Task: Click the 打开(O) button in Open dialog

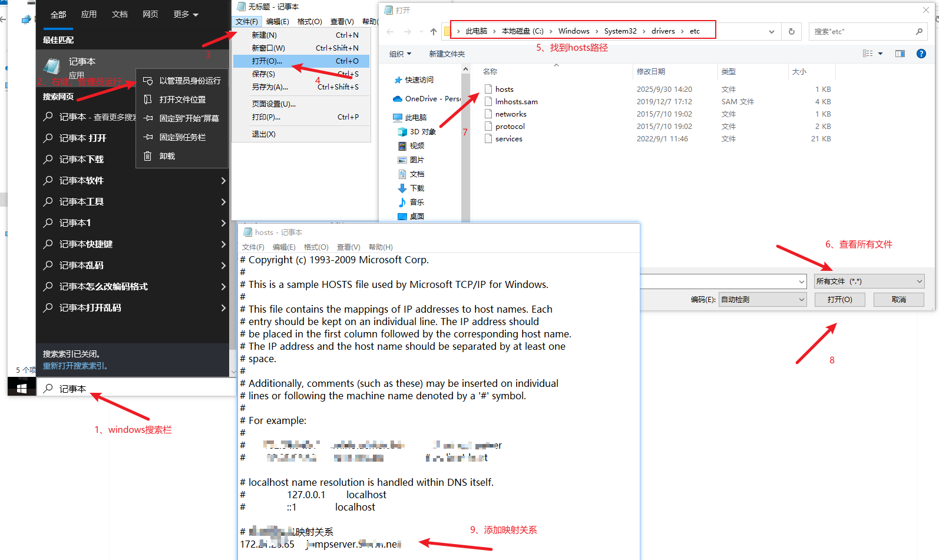Action: pyautogui.click(x=840, y=300)
